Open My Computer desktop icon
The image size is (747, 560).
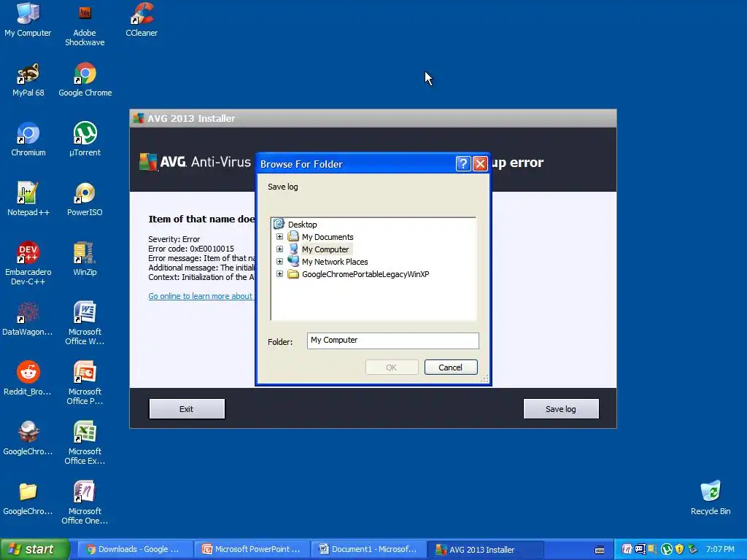tap(28, 20)
